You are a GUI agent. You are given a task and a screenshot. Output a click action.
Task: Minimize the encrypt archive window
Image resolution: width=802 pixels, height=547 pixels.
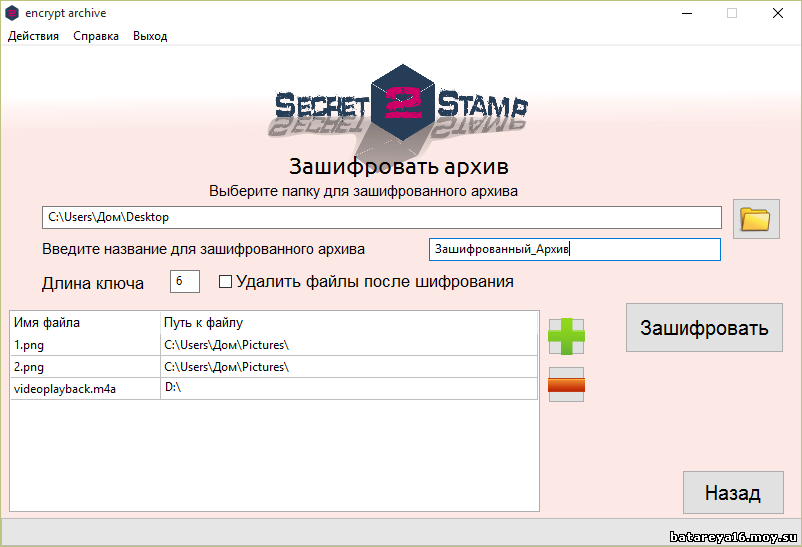(687, 13)
